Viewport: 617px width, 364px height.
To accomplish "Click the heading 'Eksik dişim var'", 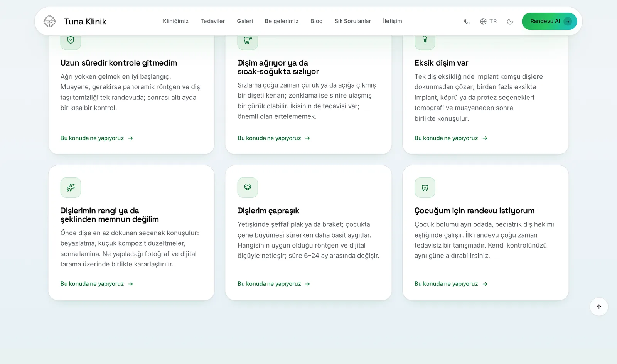I will tap(441, 63).
